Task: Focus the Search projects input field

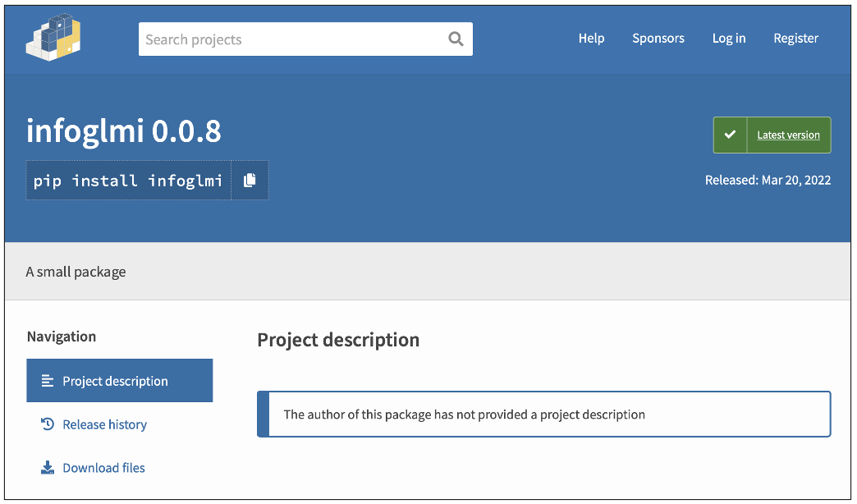Action: (x=291, y=39)
